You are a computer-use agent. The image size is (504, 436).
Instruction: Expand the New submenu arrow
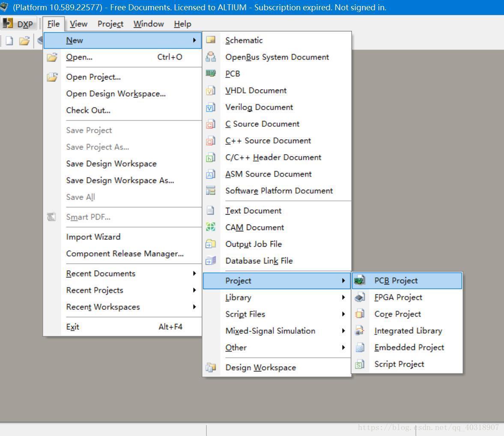tap(194, 40)
